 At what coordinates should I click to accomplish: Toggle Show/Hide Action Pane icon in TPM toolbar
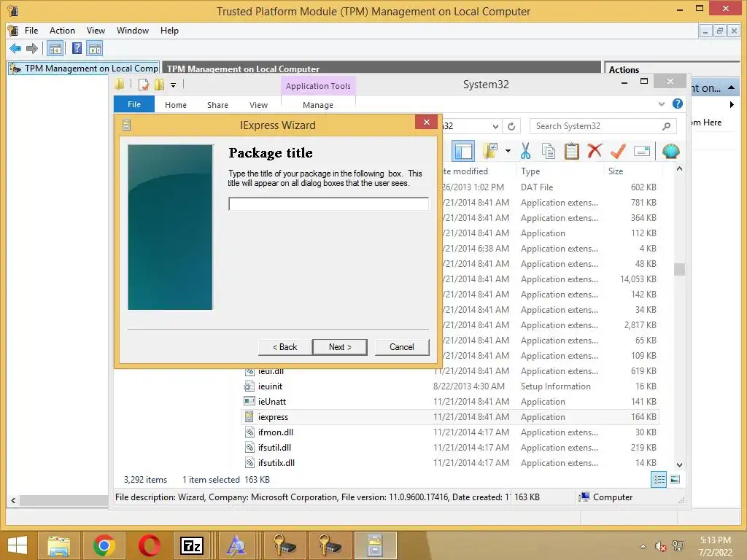coord(94,48)
